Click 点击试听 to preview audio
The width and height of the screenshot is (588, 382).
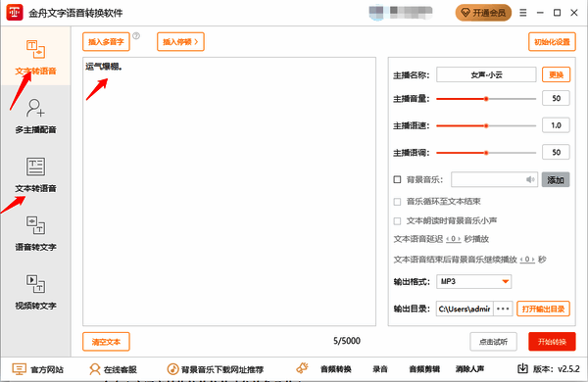tap(494, 342)
